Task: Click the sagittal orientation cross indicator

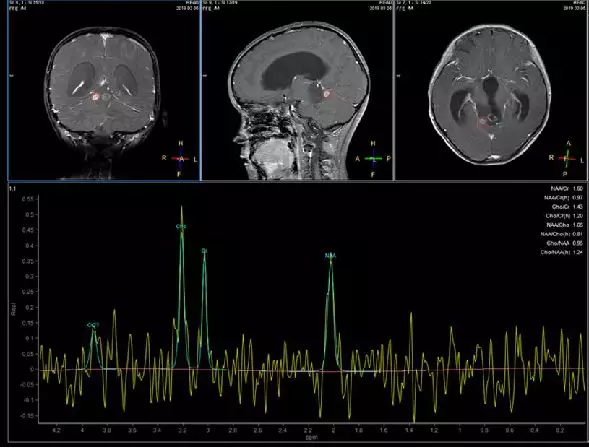Action: coord(373,159)
